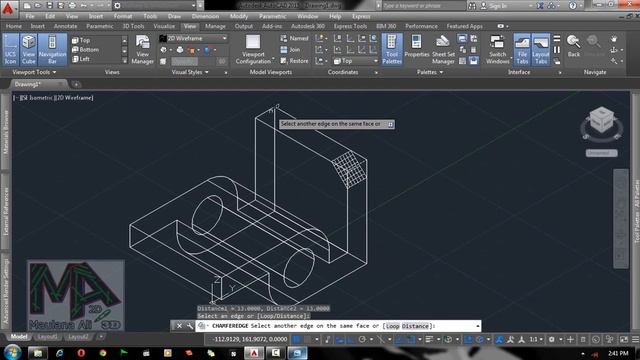Select the Distance option in command line

415,326
